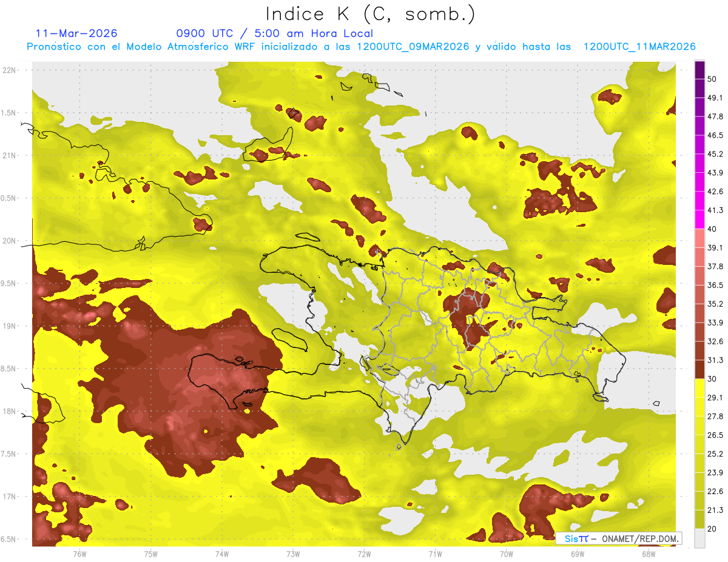Click the colorbar value "42.6"
The width and height of the screenshot is (728, 562).
click(715, 192)
